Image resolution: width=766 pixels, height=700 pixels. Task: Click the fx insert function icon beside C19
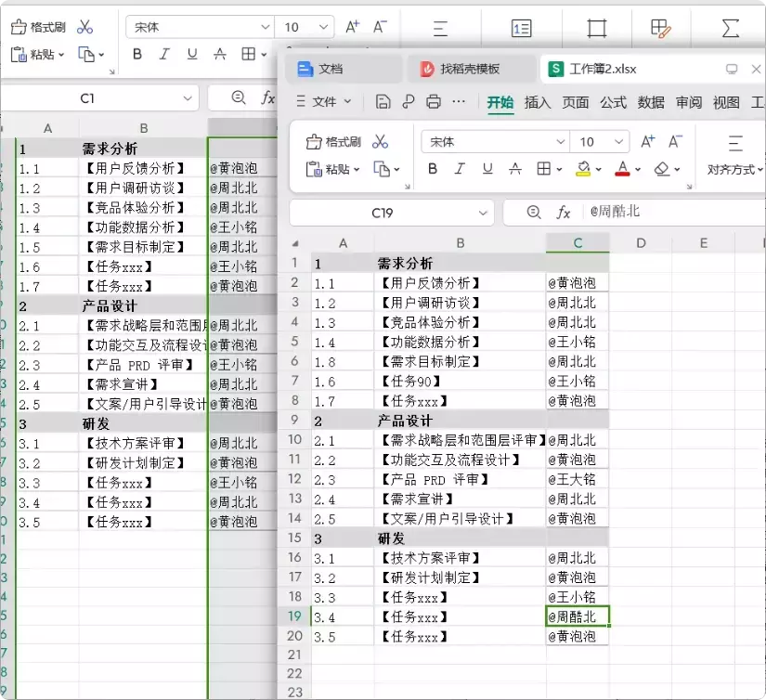point(563,213)
